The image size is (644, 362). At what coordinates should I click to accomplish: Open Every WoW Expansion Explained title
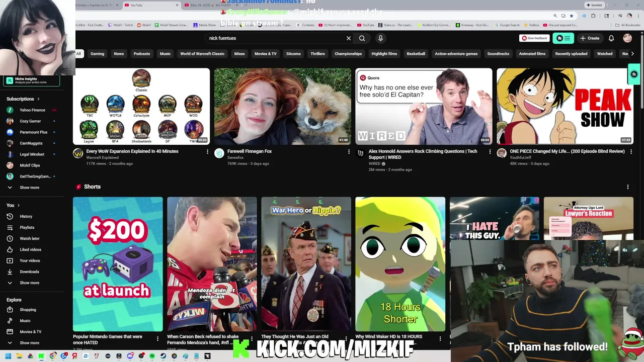tap(132, 151)
